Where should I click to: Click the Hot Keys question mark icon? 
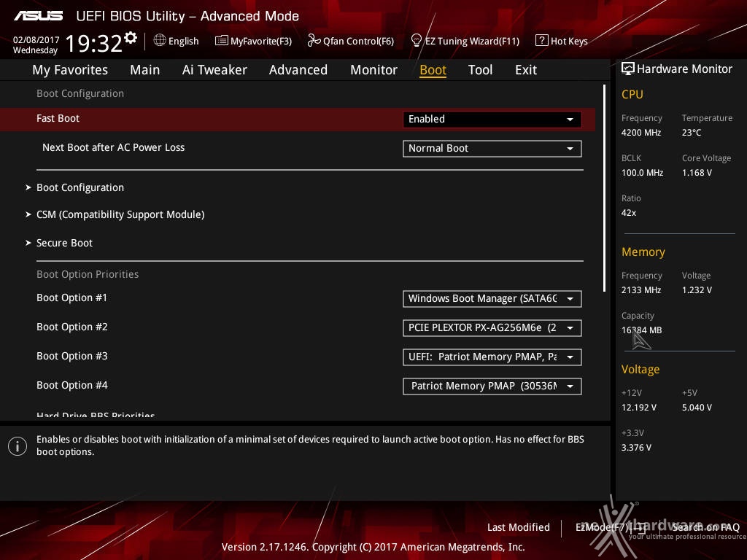(x=541, y=41)
